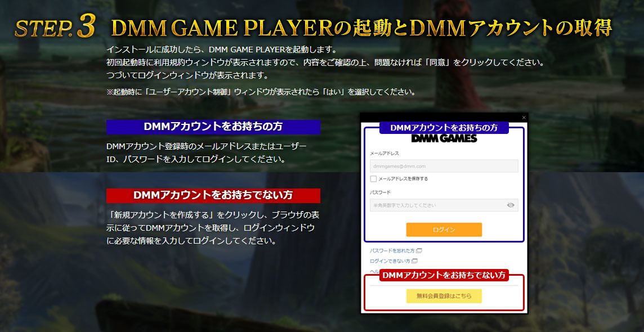Check the メールアドレスを保存する checkbox
The height and width of the screenshot is (332, 644).
pyautogui.click(x=373, y=179)
